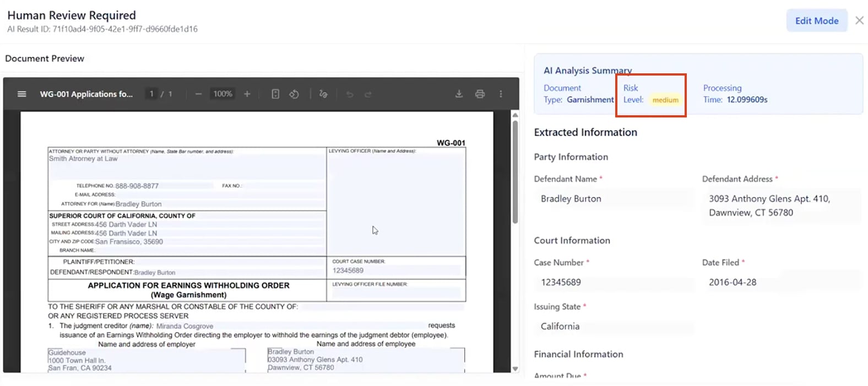The width and height of the screenshot is (868, 386).
Task: Click the Case Number field
Action: tap(613, 282)
